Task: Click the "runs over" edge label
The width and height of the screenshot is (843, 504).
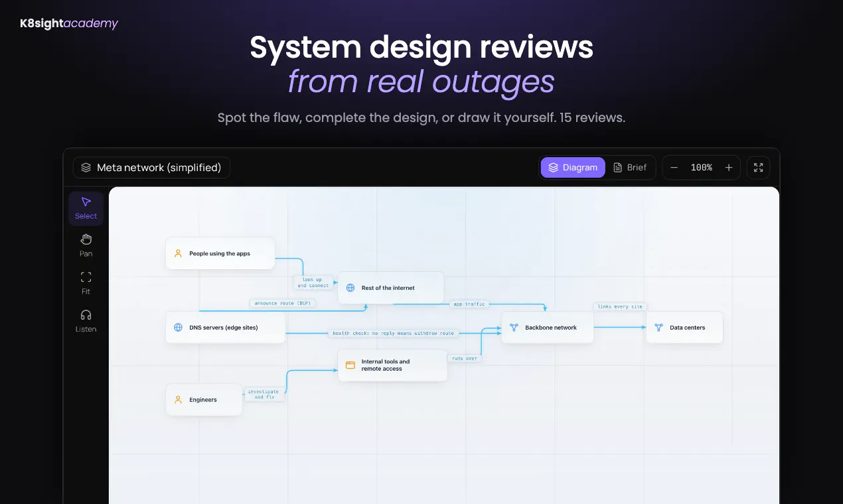Action: 465,358
